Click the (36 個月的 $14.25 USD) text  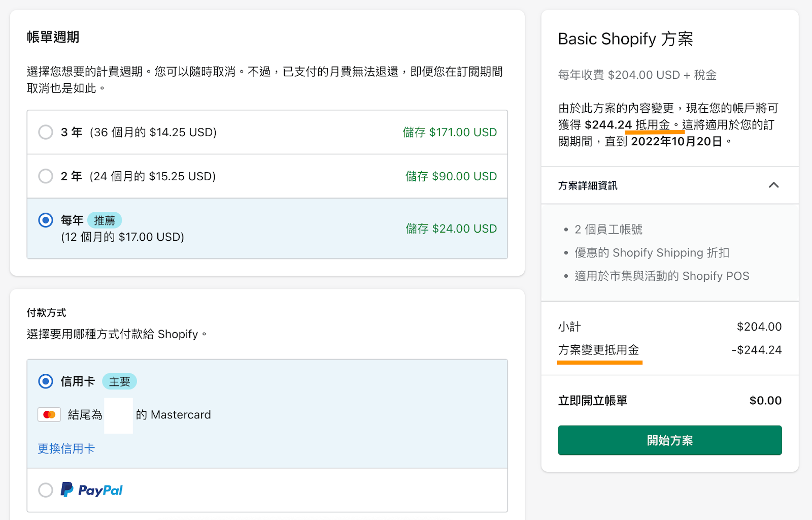[x=153, y=132]
